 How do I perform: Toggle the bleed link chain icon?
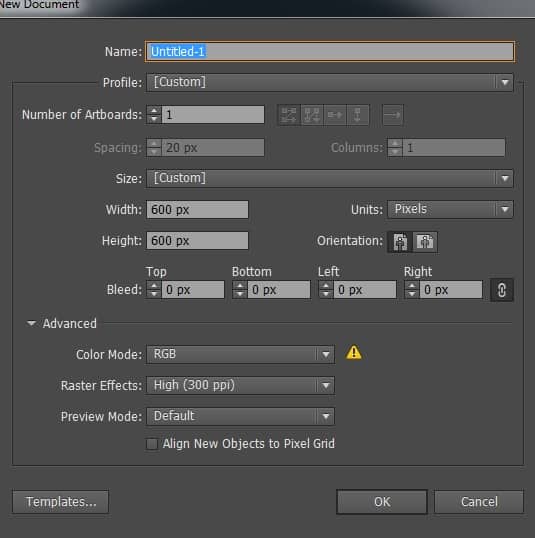tap(502, 290)
